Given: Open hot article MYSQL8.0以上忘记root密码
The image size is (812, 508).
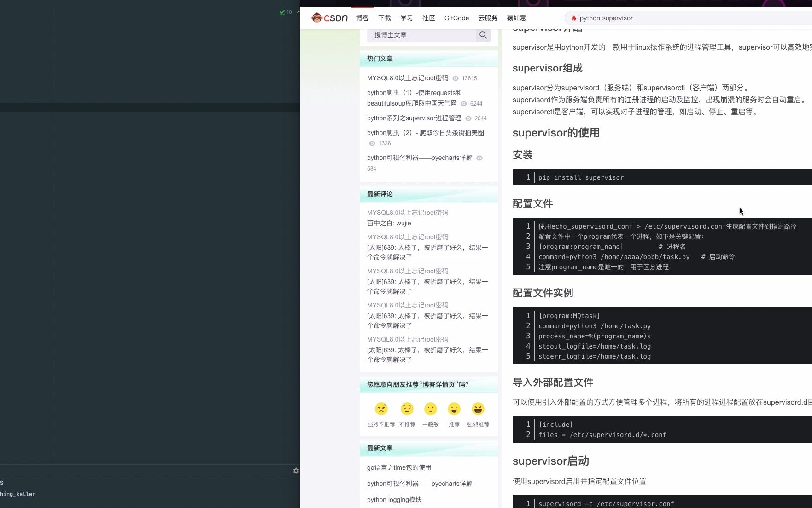Looking at the screenshot, I should 408,78.
